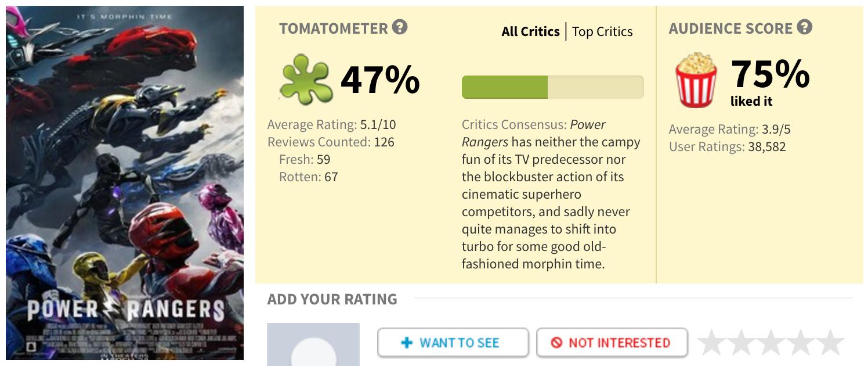Choose the fourth rating star
The width and height of the screenshot is (868, 366).
pyautogui.click(x=801, y=343)
